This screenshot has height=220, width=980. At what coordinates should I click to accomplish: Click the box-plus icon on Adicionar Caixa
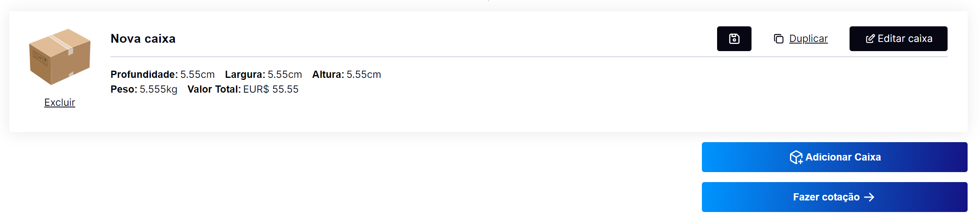tap(796, 157)
